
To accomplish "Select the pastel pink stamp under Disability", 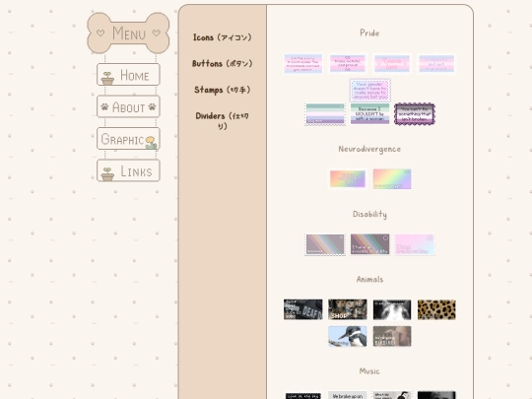I will point(415,244).
